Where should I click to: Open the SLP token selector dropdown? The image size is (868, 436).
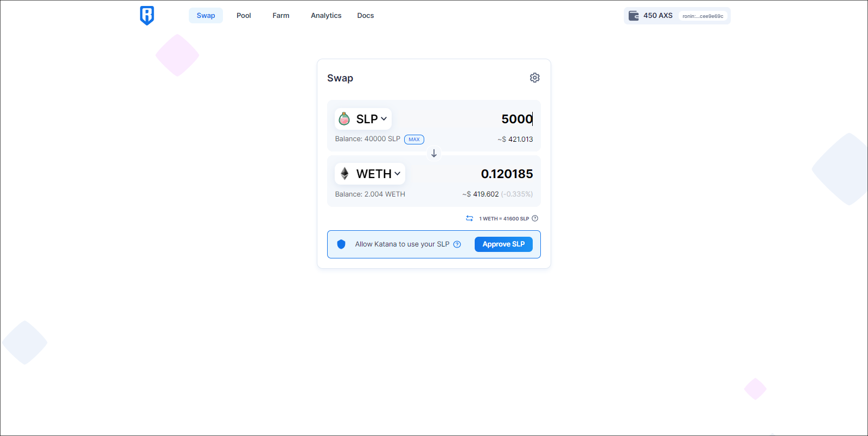pyautogui.click(x=363, y=119)
